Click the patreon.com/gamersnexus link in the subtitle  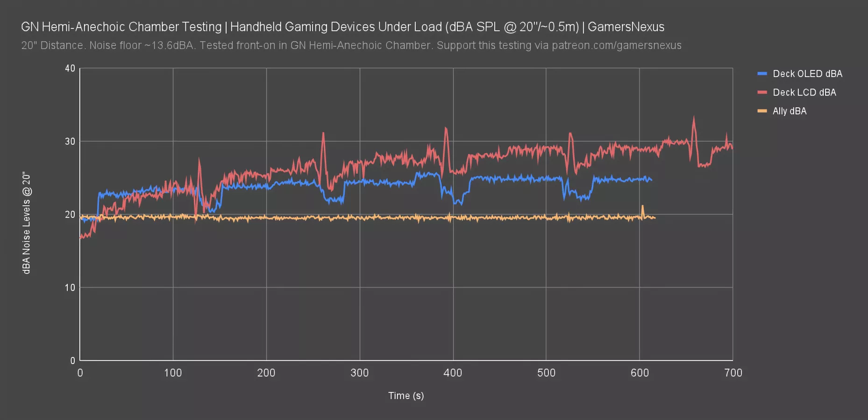[x=616, y=45]
